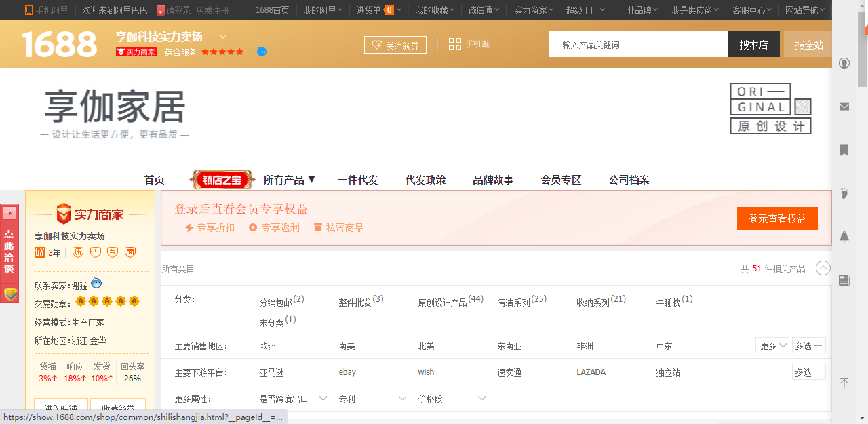The height and width of the screenshot is (424, 868).
Task: Click the 交易勋章 medal icons
Action: 107,302
